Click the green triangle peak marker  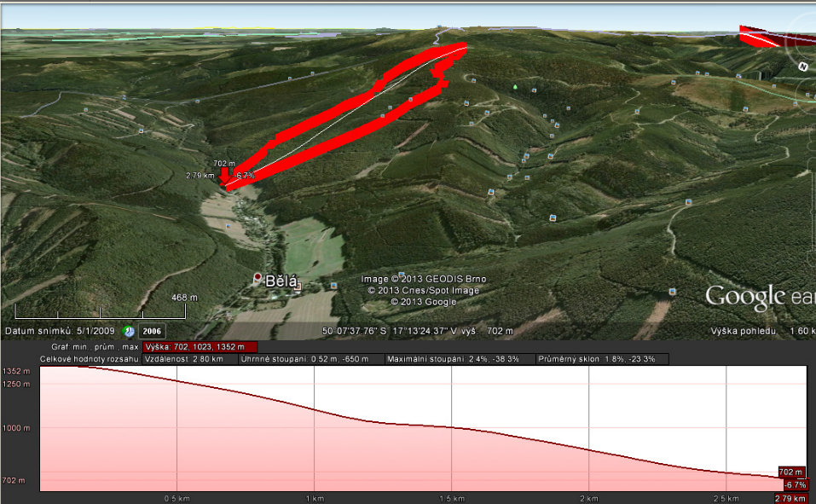point(514,86)
